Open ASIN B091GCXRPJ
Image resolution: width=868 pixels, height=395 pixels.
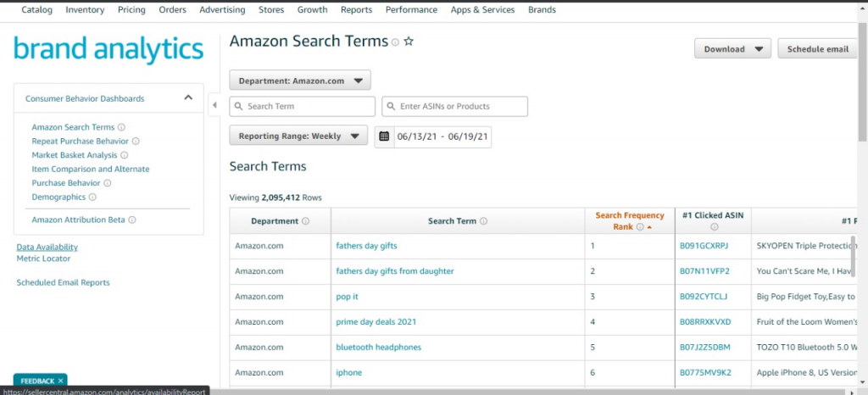(x=704, y=246)
